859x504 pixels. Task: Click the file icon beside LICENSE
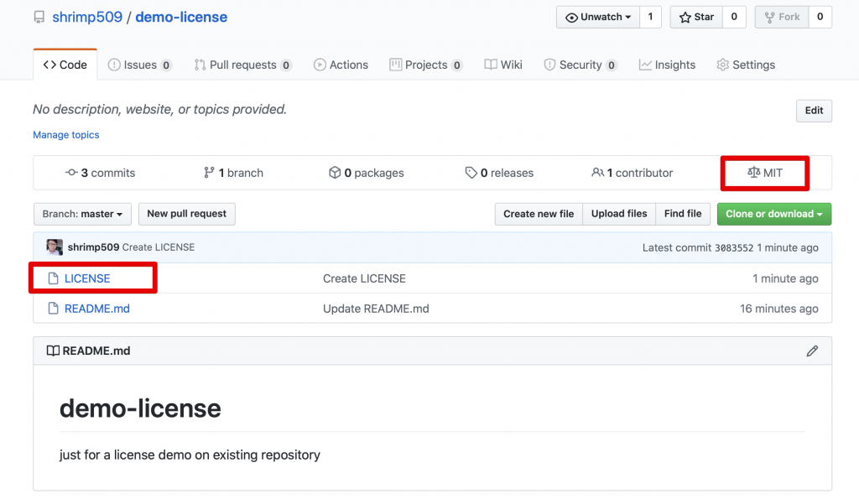pyautogui.click(x=53, y=278)
